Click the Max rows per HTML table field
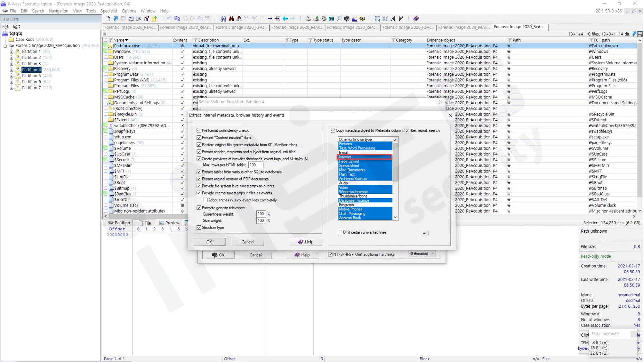Image resolution: width=644 pixels, height=362 pixels. coord(255,165)
